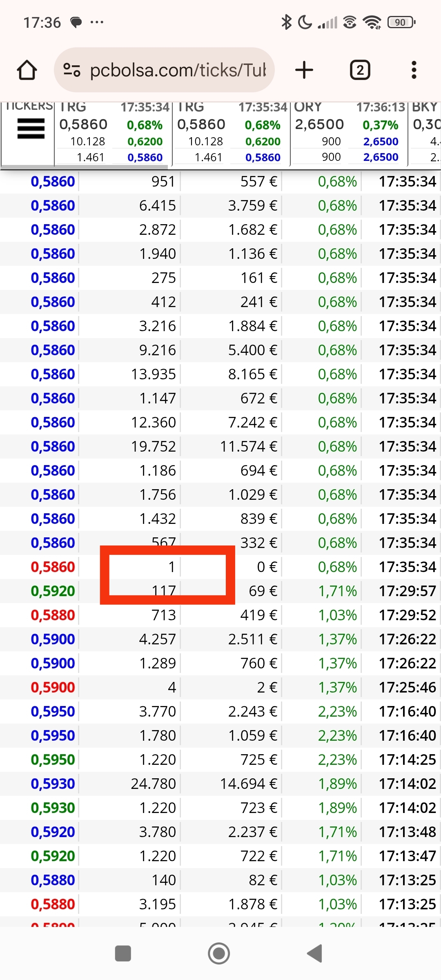Click the volume cell 13.935

click(x=154, y=374)
